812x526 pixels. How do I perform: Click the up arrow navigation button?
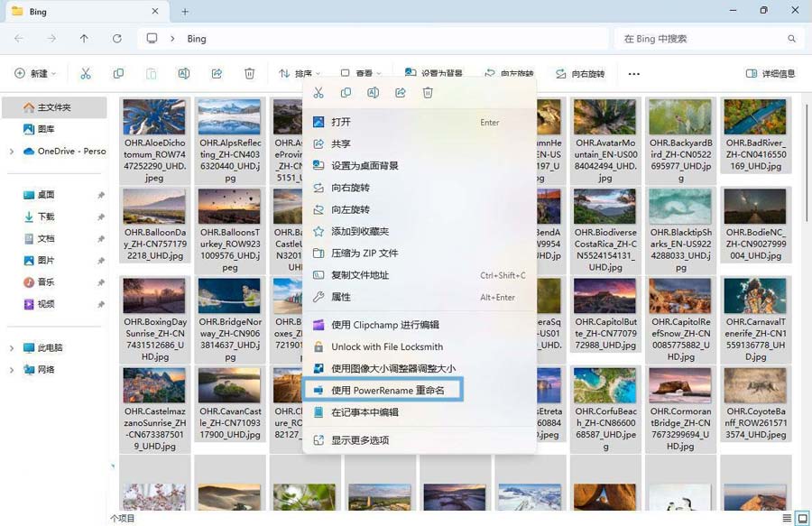coord(84,39)
